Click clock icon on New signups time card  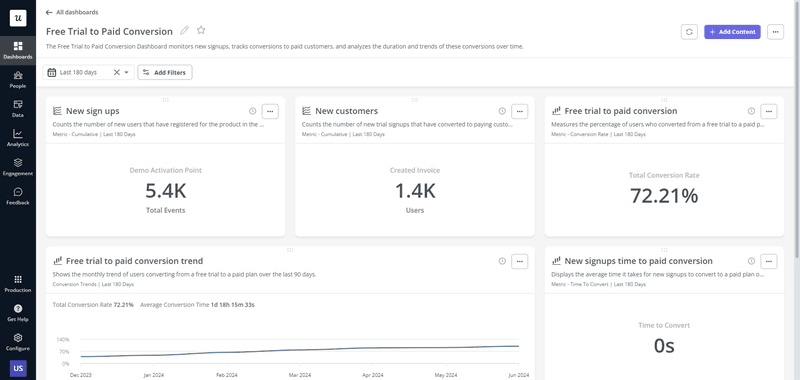[x=751, y=261]
